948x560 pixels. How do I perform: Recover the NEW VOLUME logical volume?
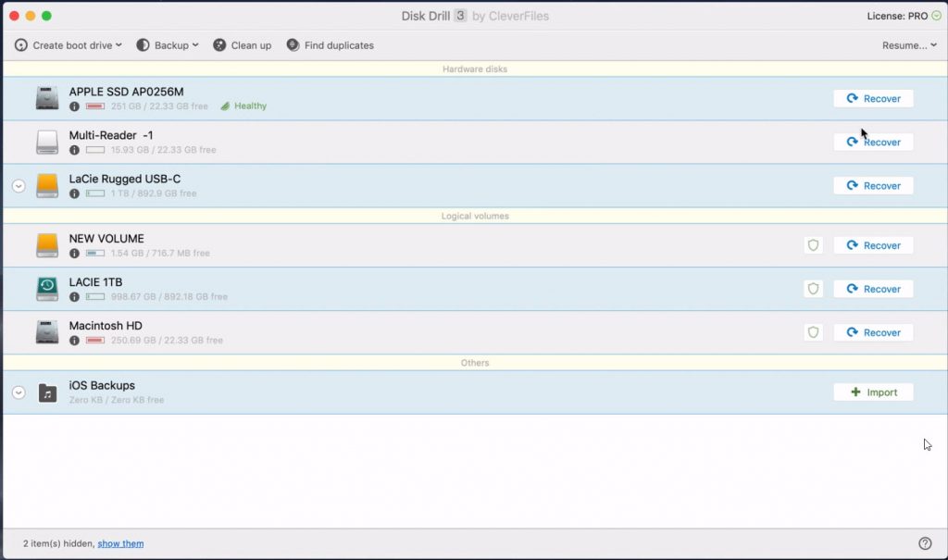click(x=873, y=245)
